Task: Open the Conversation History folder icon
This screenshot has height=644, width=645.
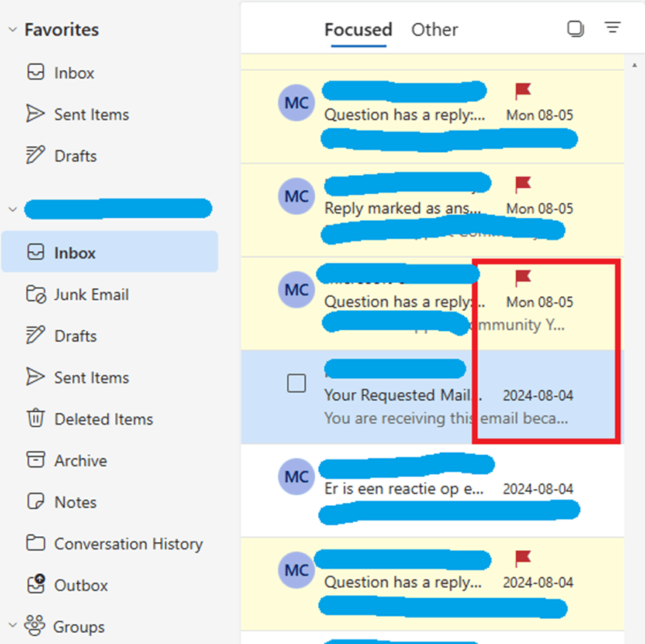Action: (35, 544)
